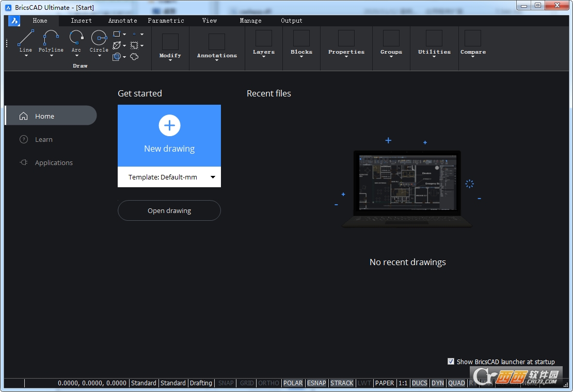
Task: Select the Circle draw tool
Action: tap(99, 38)
